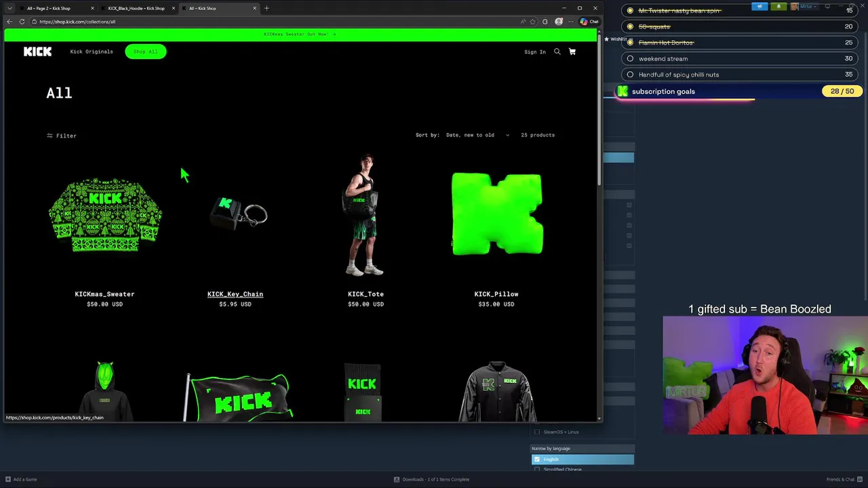Click the Steam announcements megaphone icon

[759, 7]
